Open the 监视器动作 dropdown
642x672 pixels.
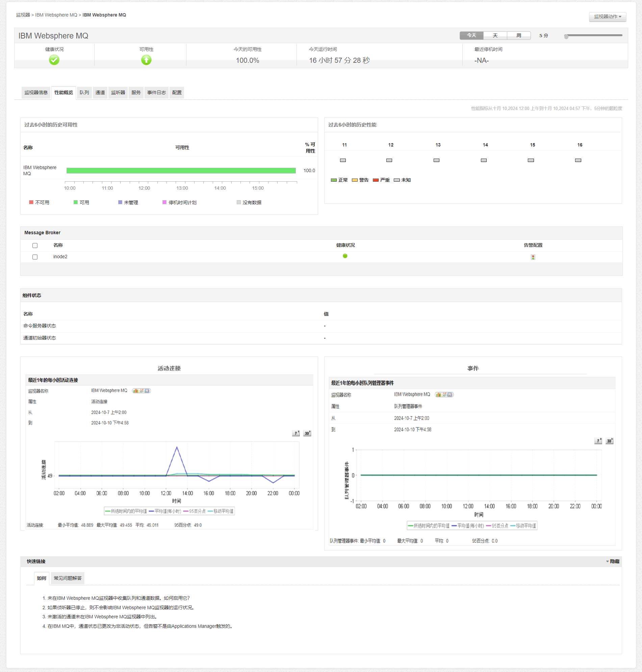(608, 17)
